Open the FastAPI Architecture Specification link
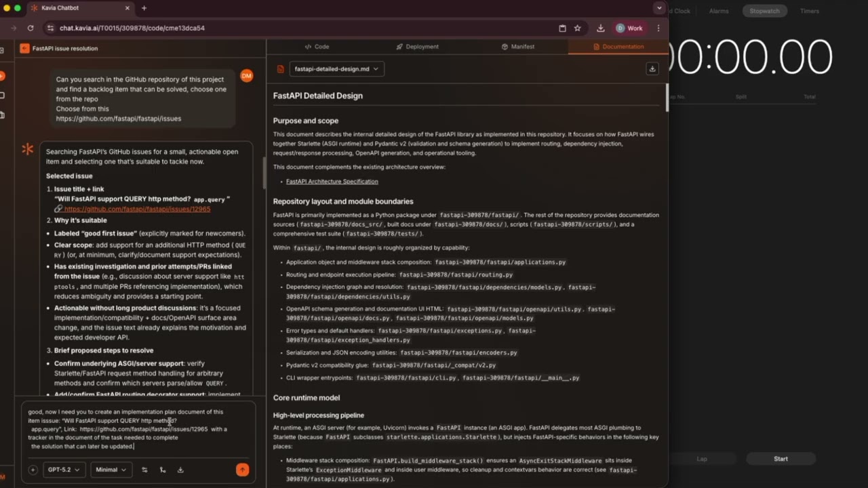This screenshot has width=868, height=488. point(332,182)
